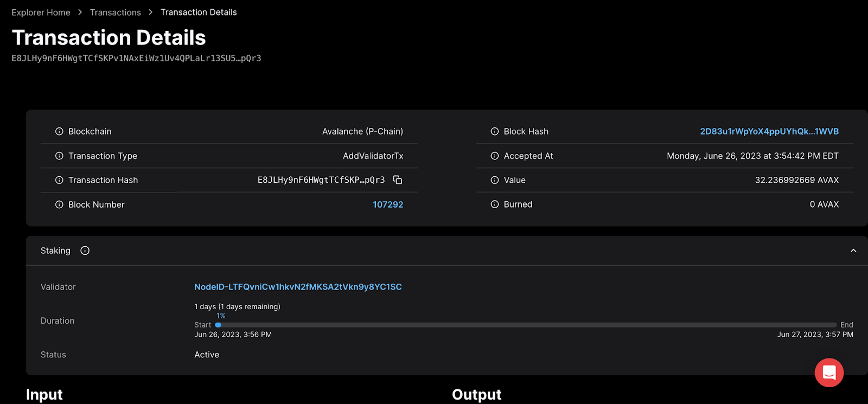Go to Explorer Home breadcrumb
This screenshot has width=868, height=404.
pos(41,12)
